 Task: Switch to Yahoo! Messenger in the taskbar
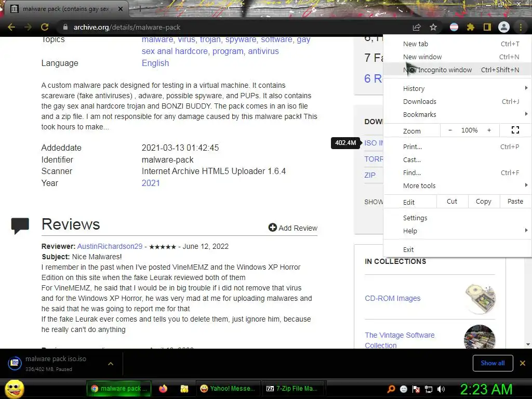coord(228,389)
